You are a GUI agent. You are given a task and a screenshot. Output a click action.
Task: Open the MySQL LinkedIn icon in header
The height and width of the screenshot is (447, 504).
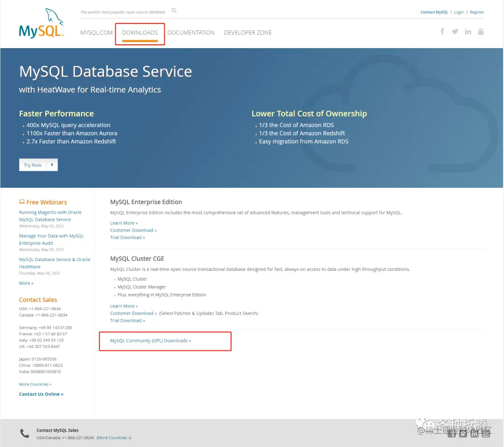click(x=468, y=31)
